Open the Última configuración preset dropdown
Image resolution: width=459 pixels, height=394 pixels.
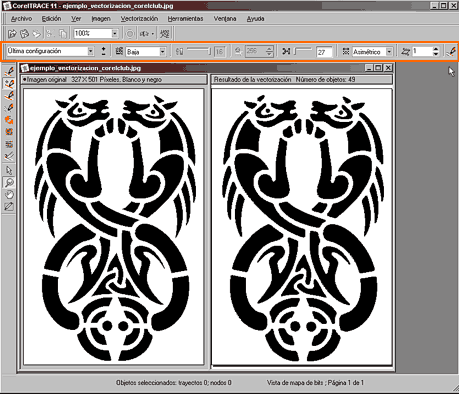pos(90,51)
